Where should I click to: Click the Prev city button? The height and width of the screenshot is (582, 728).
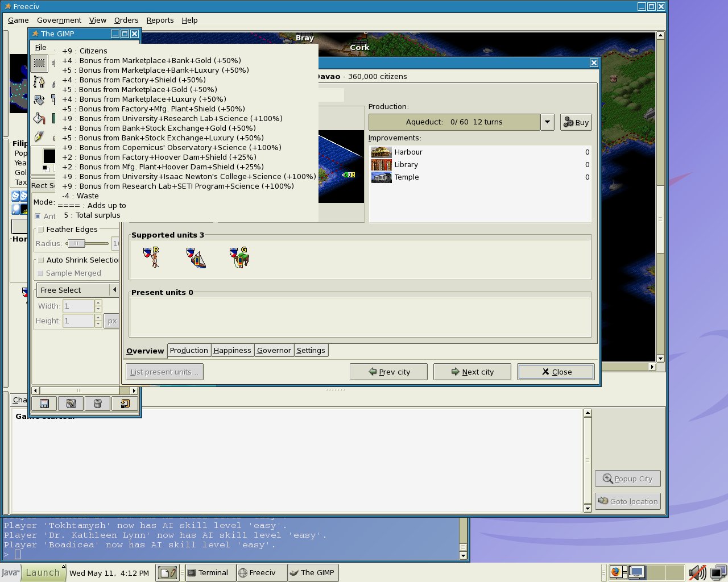[389, 372]
